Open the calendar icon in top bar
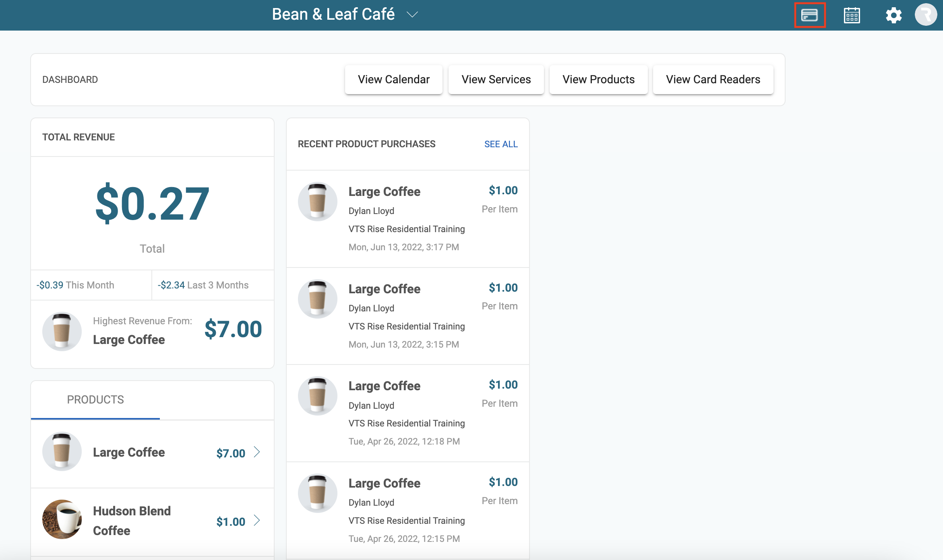This screenshot has width=943, height=560. point(852,15)
